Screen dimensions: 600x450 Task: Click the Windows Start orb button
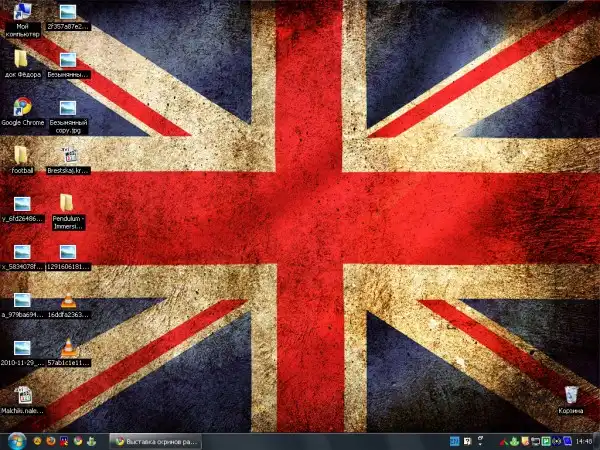tap(14, 440)
